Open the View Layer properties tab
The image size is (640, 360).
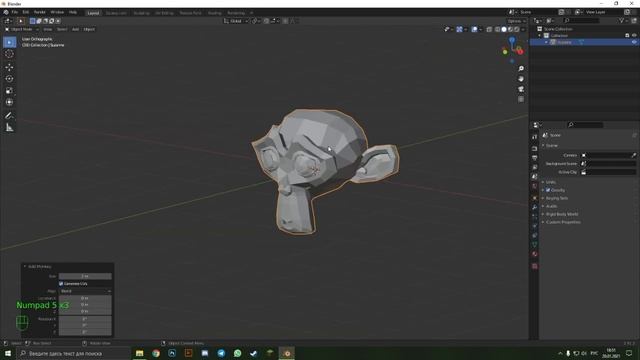(x=535, y=167)
